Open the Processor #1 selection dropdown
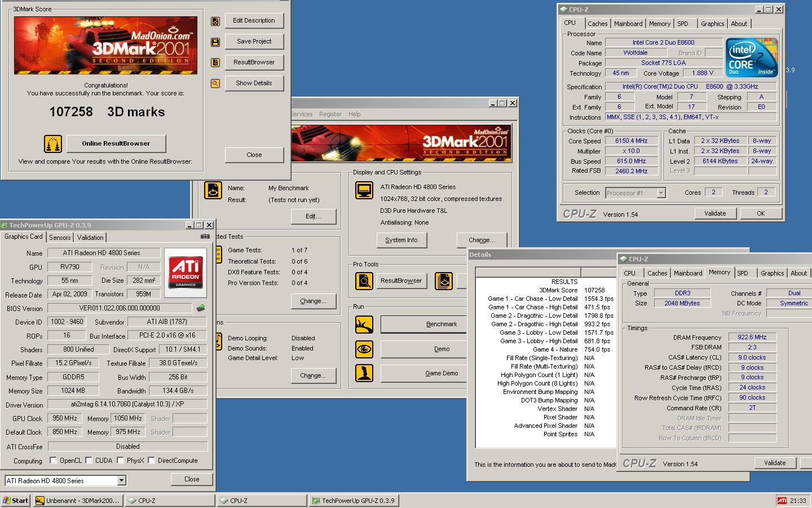 661,193
